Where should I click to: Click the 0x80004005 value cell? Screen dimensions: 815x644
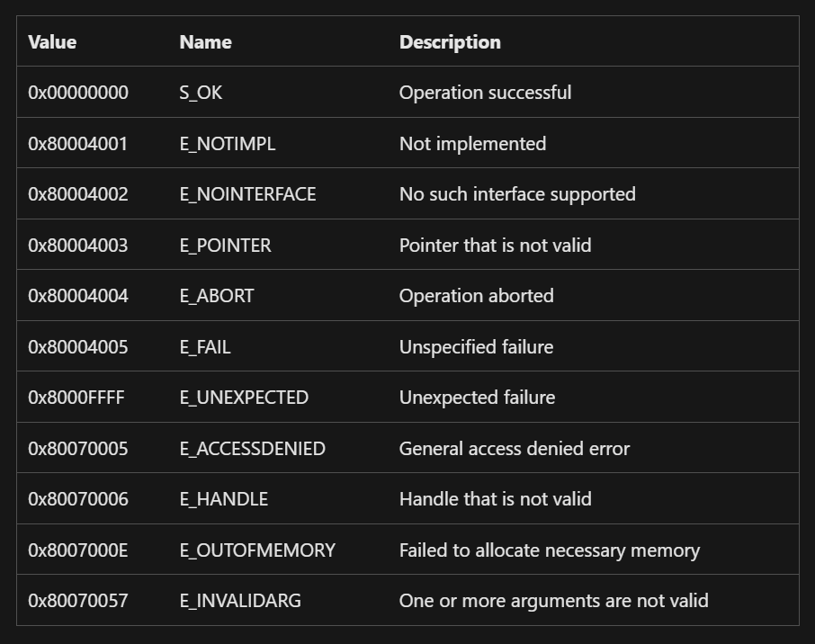pyautogui.click(x=78, y=347)
